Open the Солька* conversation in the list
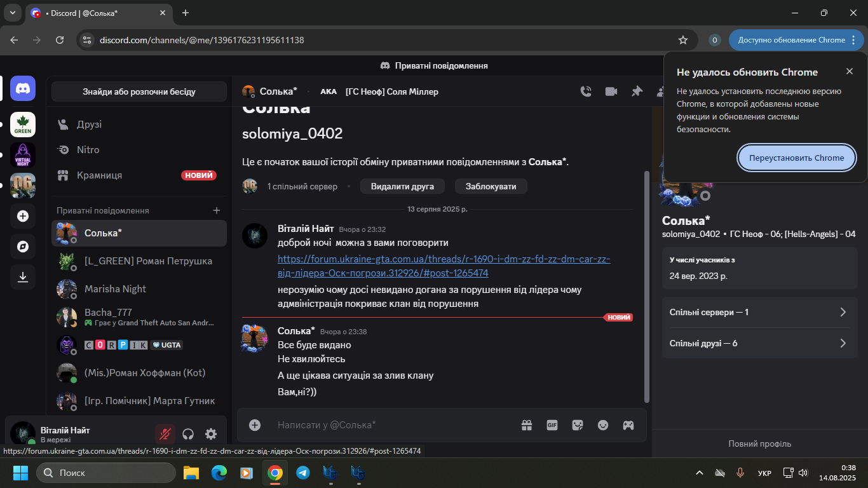 (139, 233)
